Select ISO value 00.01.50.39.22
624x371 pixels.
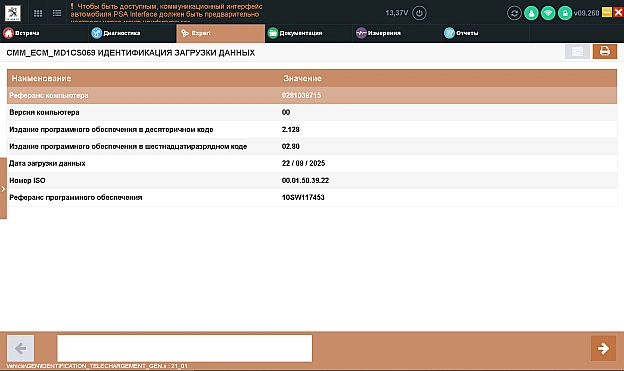[305, 180]
